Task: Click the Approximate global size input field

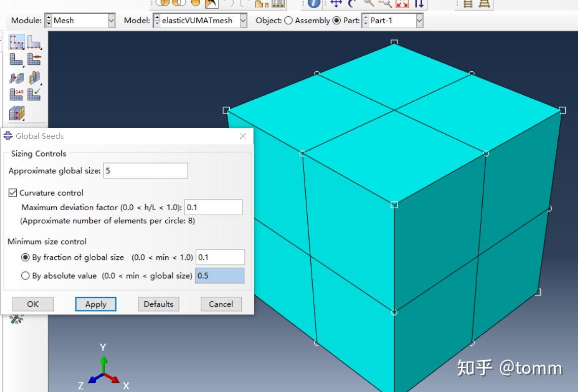Action: (145, 171)
